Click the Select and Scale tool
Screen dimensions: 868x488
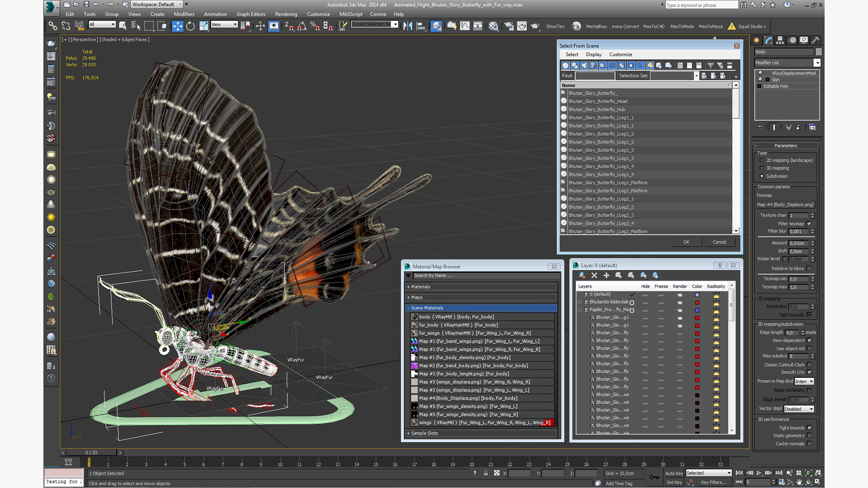point(203,26)
